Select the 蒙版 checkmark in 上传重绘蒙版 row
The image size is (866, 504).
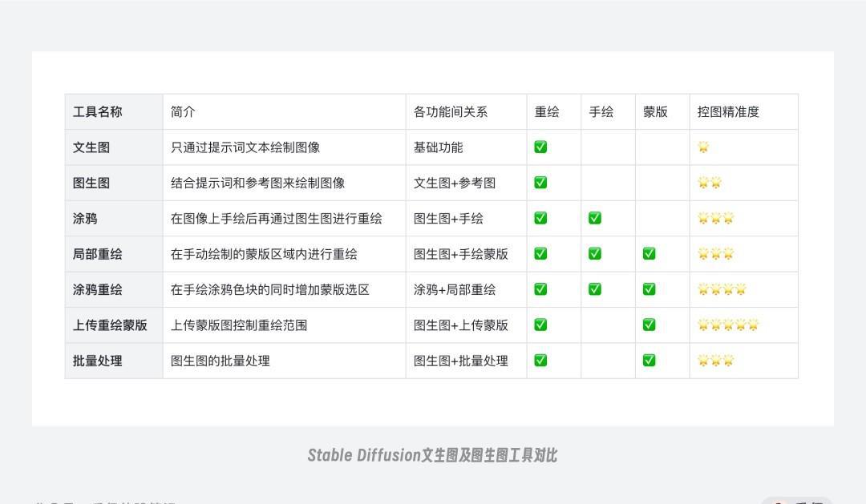tap(649, 325)
